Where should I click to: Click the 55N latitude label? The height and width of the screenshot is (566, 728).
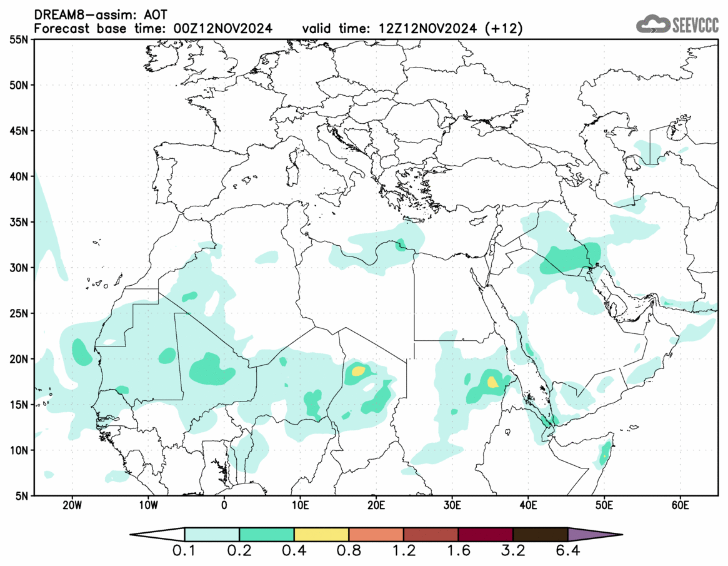coord(19,39)
